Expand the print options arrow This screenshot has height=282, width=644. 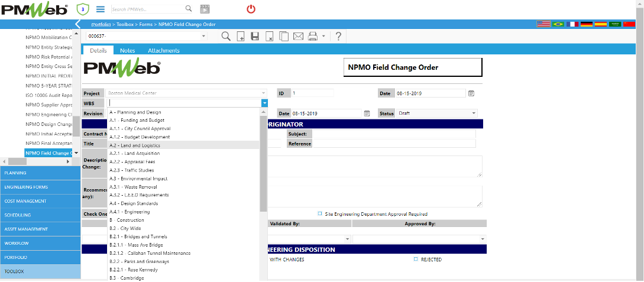tap(323, 36)
